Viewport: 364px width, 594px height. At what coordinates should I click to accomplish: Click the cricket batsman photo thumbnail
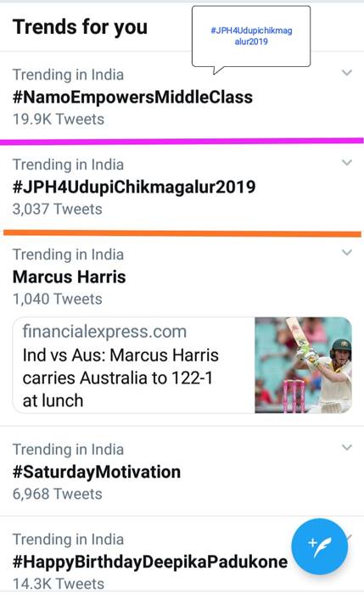tap(304, 365)
